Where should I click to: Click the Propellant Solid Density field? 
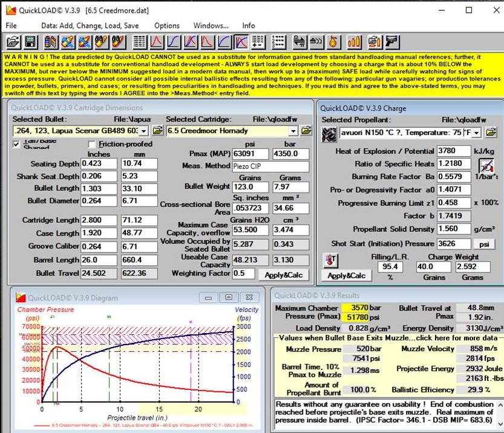click(454, 229)
